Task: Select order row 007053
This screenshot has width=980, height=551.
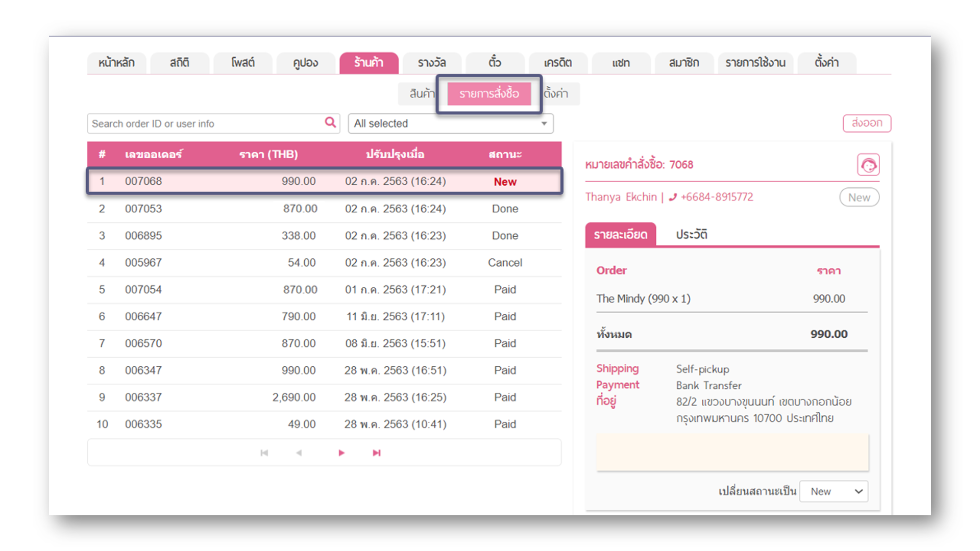Action: (325, 209)
